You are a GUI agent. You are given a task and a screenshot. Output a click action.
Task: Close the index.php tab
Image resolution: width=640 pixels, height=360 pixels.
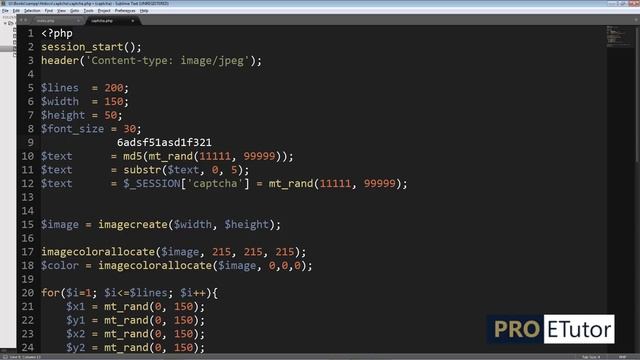78,20
